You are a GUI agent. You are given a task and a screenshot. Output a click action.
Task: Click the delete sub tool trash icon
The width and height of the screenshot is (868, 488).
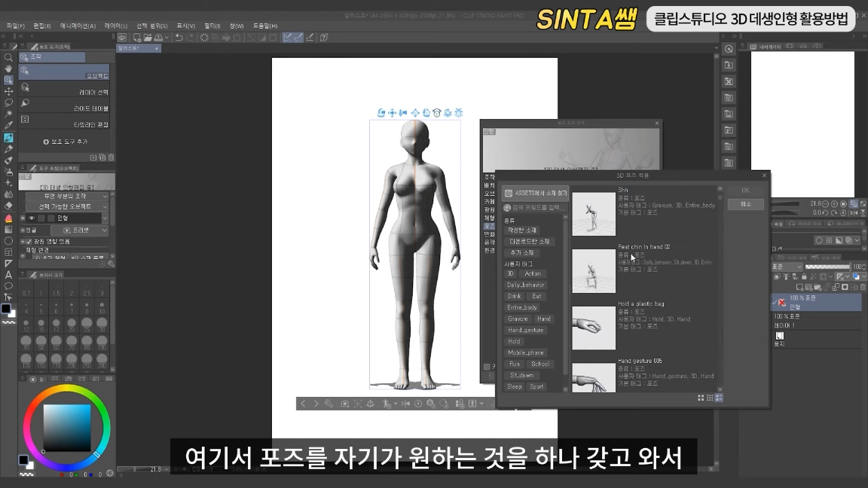coord(112,157)
